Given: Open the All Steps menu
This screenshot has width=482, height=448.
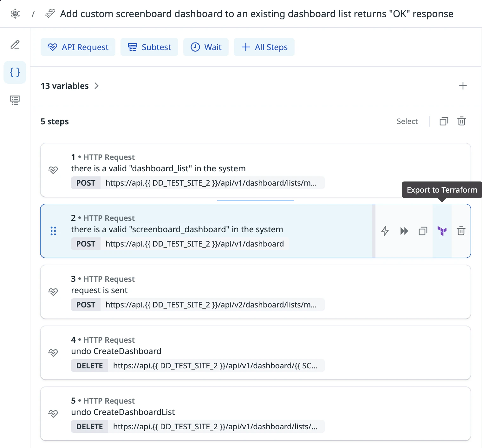Looking at the screenshot, I should pos(264,47).
